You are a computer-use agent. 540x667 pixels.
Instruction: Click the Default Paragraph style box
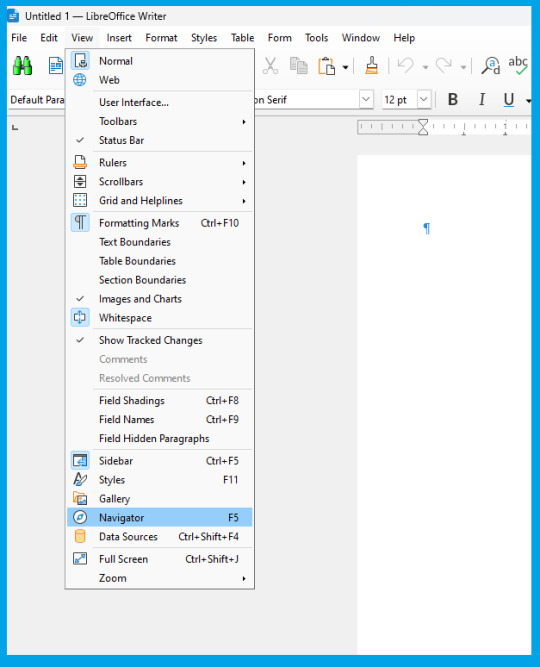[37, 100]
